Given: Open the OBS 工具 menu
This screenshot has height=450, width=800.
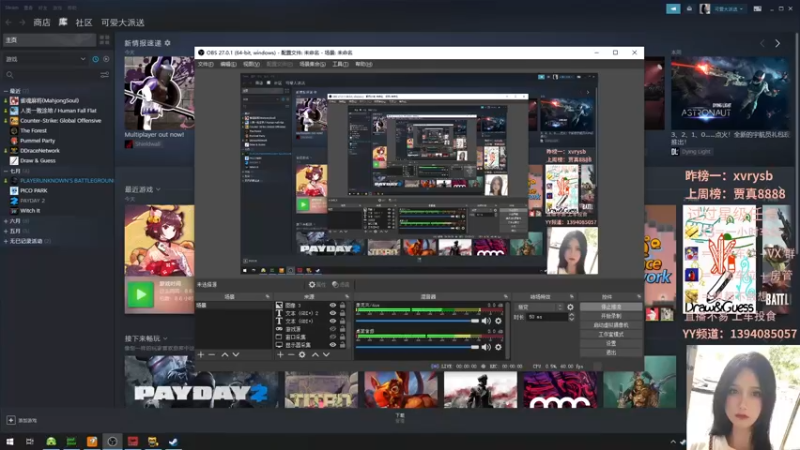Looking at the screenshot, I should point(340,64).
